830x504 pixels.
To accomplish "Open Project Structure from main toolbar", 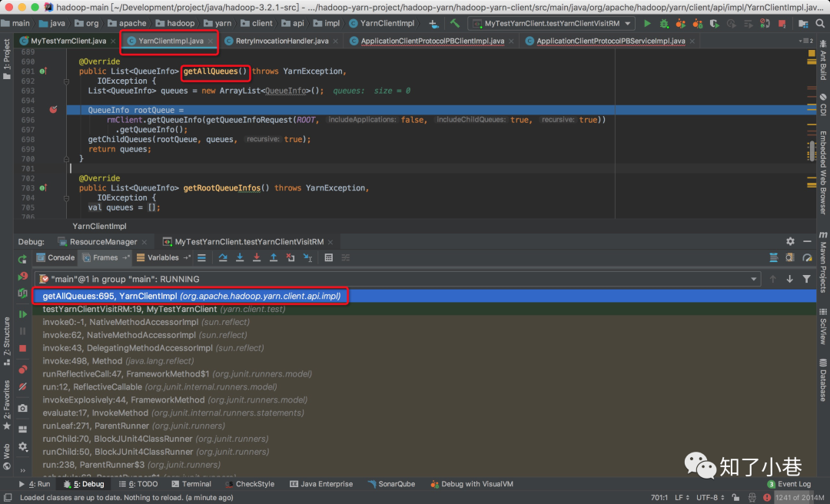I will pos(803,23).
